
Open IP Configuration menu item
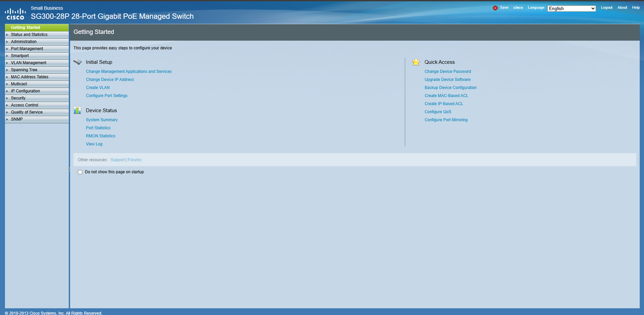[x=37, y=91]
